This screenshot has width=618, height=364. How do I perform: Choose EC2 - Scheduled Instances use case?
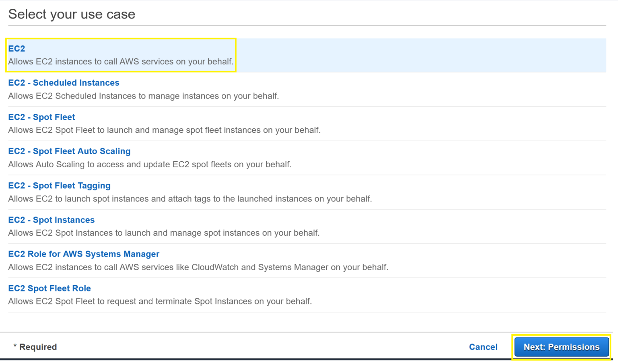[x=64, y=83]
